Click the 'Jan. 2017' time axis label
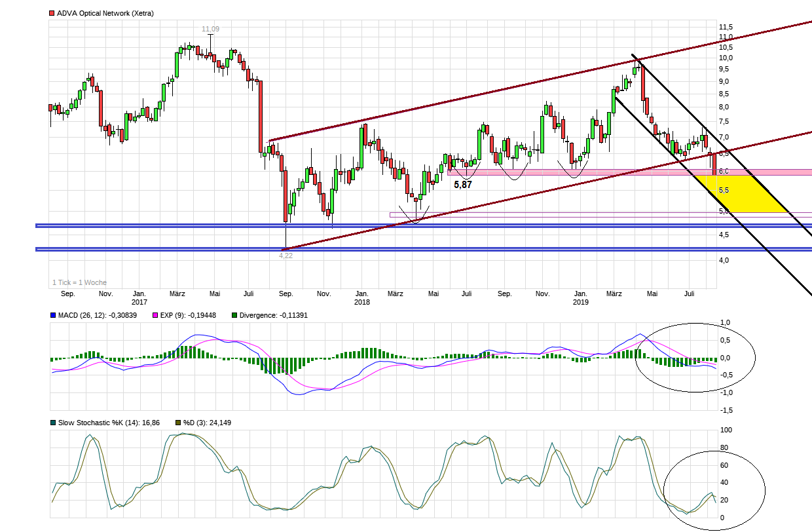The width and height of the screenshot is (812, 532). [x=139, y=298]
